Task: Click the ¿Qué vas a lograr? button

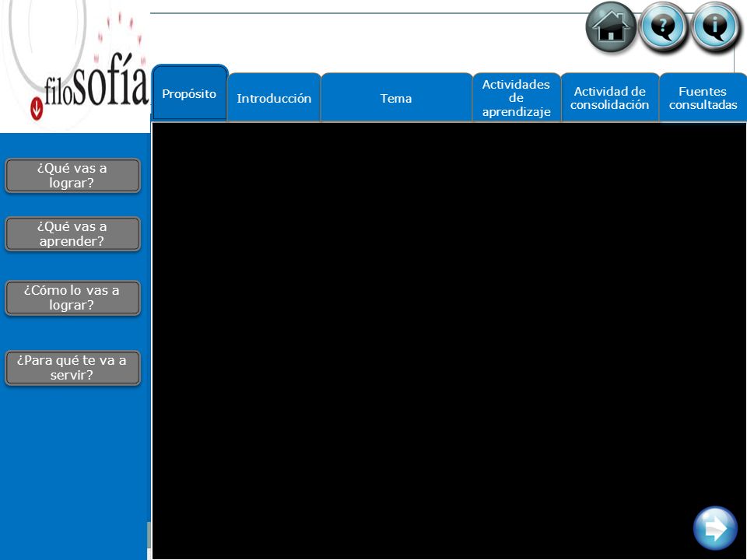Action: 72,176
